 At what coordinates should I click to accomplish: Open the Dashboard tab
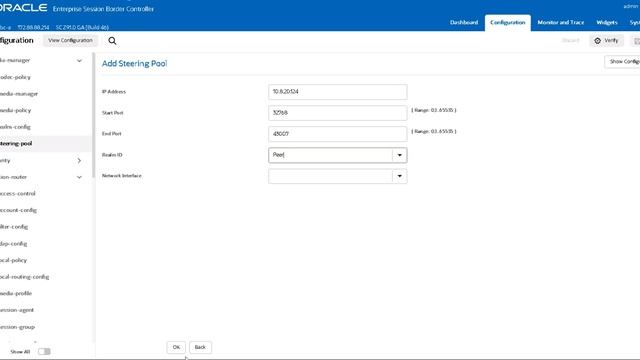[x=464, y=22]
